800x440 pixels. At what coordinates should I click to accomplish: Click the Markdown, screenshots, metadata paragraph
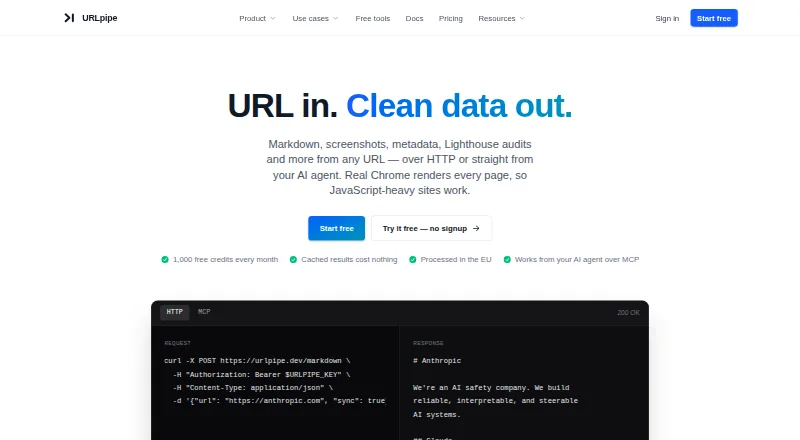400,167
